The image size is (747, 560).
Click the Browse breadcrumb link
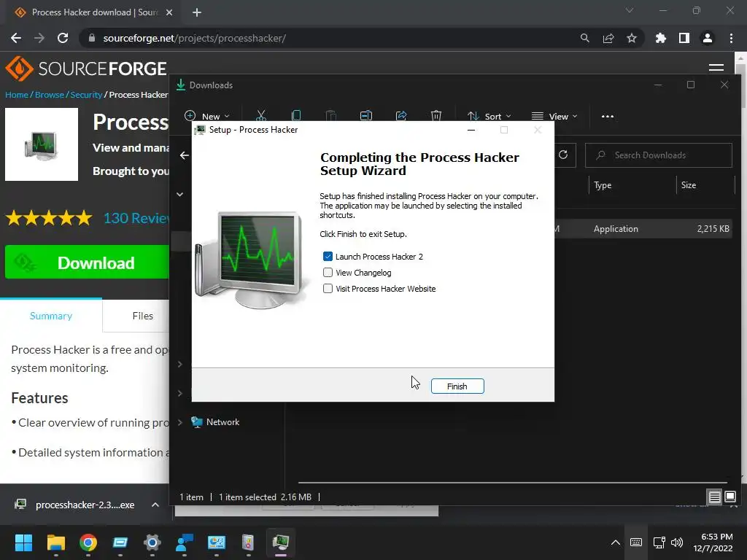click(50, 95)
